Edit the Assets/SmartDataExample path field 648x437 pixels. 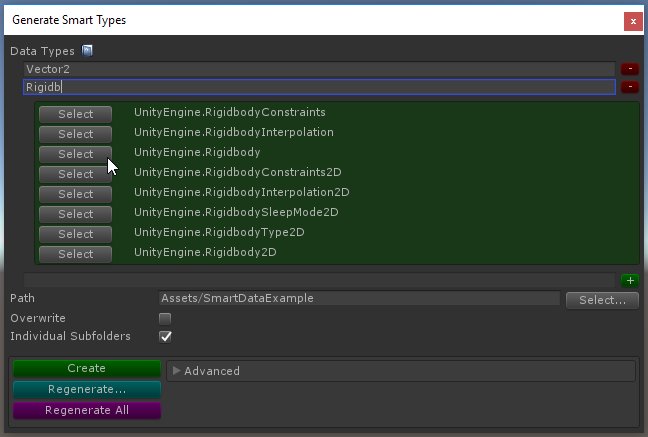tap(359, 298)
